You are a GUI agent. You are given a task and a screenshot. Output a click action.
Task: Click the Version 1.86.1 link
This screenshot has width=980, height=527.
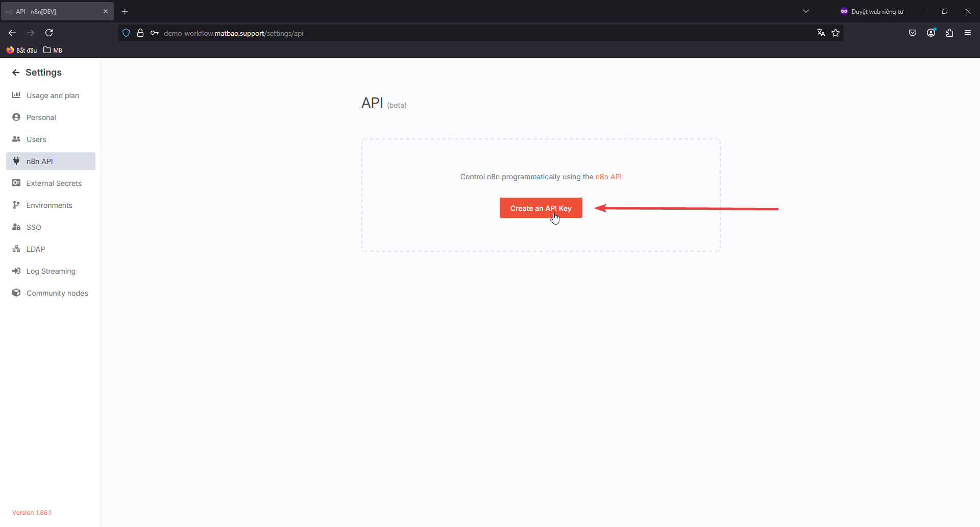(32, 512)
